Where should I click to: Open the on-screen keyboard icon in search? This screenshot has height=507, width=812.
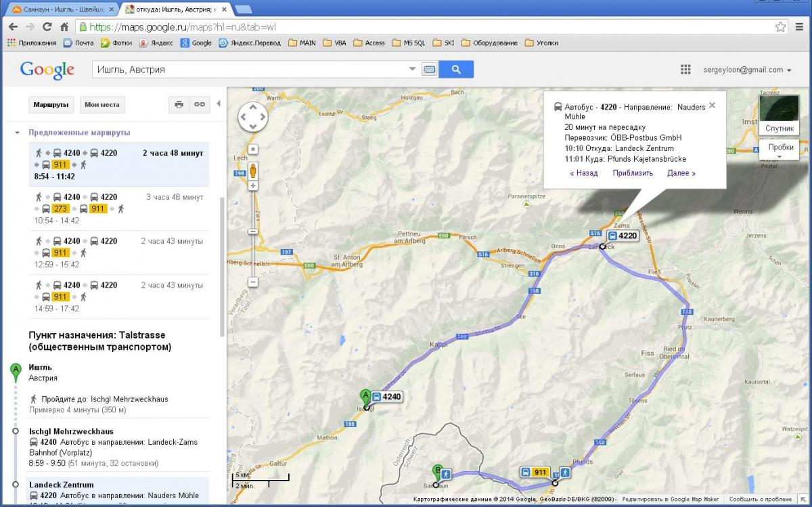click(x=429, y=69)
